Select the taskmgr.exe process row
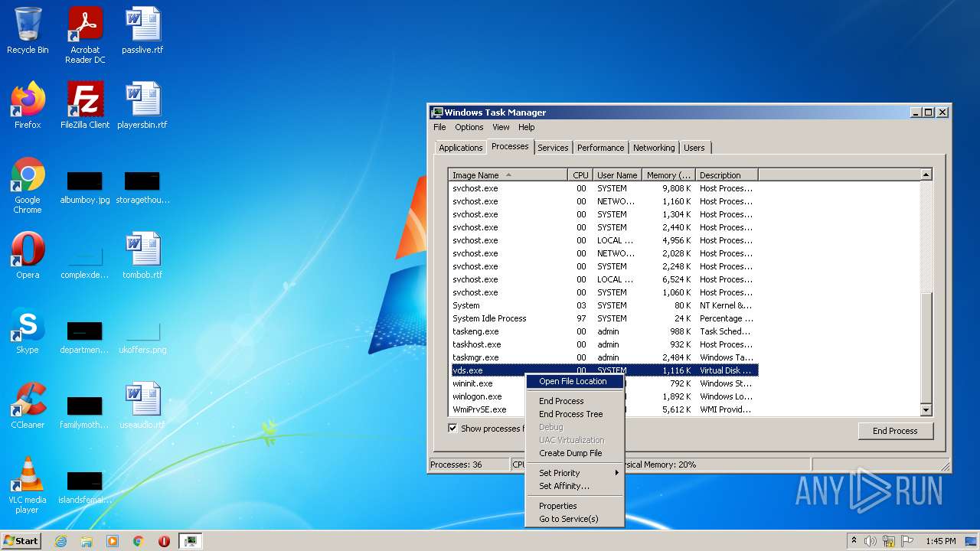The width and height of the screenshot is (980, 551). [x=603, y=357]
